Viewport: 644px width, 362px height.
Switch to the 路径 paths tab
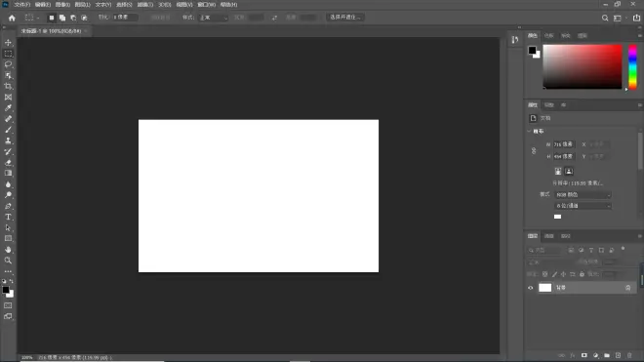coord(566,236)
